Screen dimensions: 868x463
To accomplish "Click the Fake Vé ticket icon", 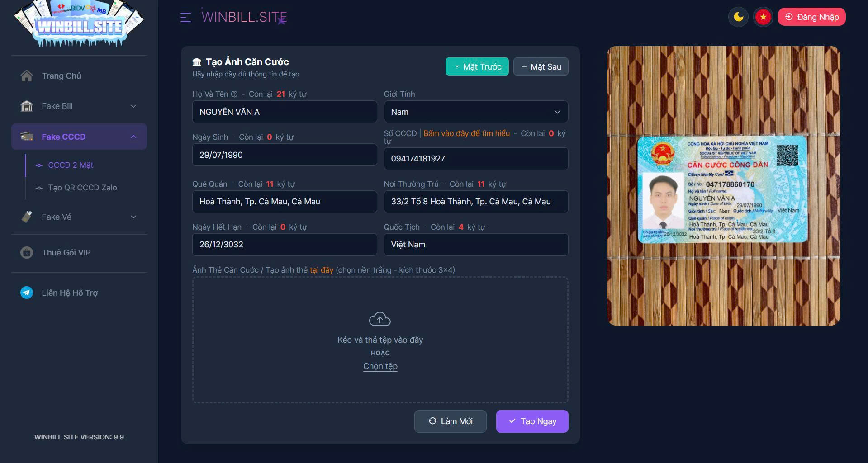I will [27, 217].
